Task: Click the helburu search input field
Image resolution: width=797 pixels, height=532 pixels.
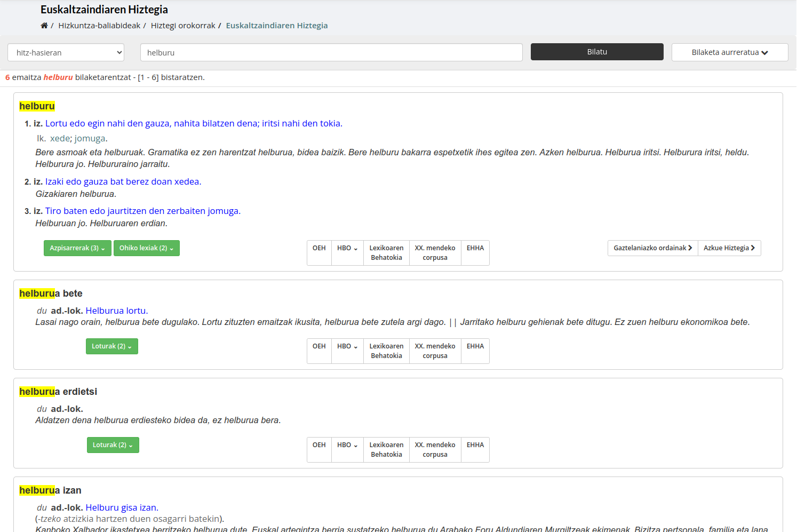Action: (331, 52)
